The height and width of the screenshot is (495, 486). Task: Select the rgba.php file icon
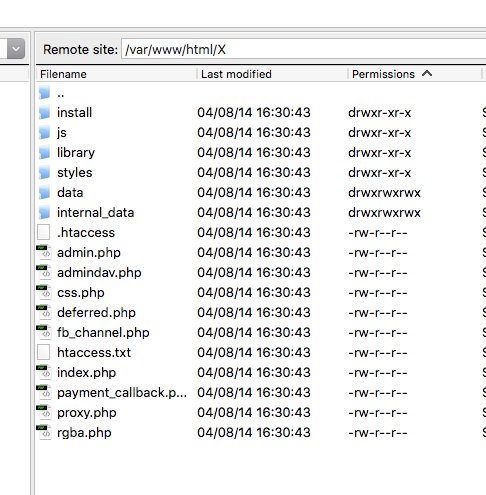[x=44, y=432]
